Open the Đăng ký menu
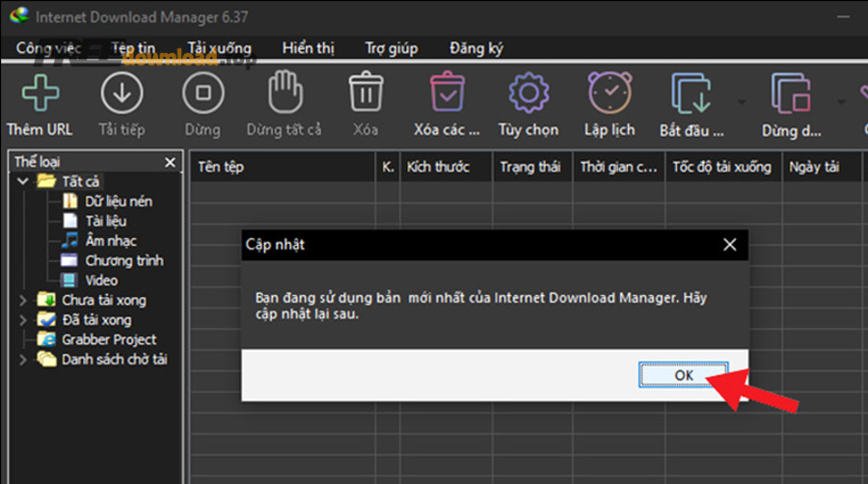The height and width of the screenshot is (484, 868). click(476, 48)
